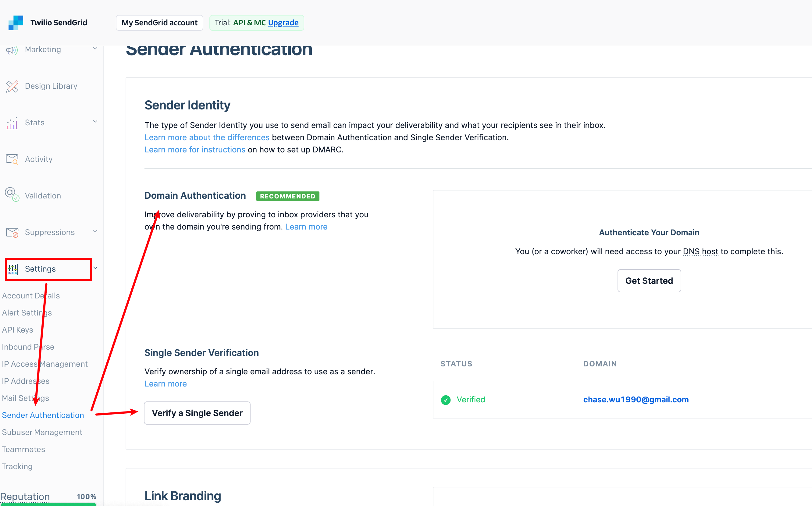Go to Teammates settings
This screenshot has height=506, width=812.
tap(23, 449)
